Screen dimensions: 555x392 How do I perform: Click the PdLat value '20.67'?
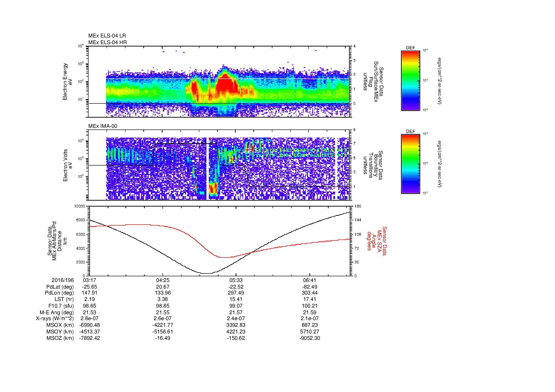click(163, 287)
